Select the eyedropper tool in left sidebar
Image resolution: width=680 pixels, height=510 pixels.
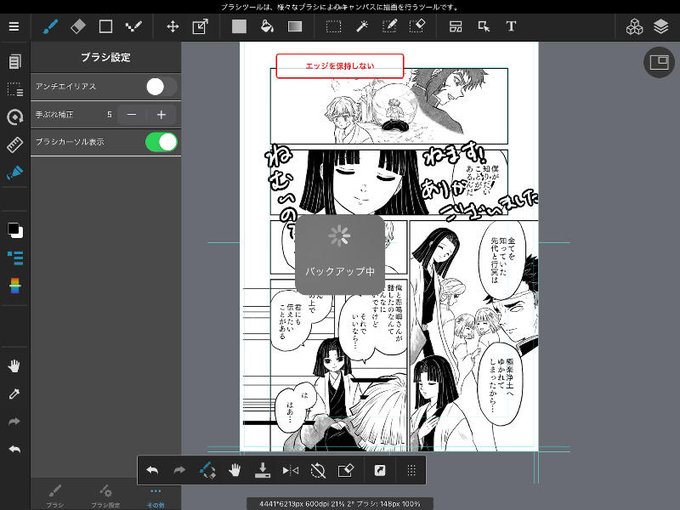click(x=14, y=394)
